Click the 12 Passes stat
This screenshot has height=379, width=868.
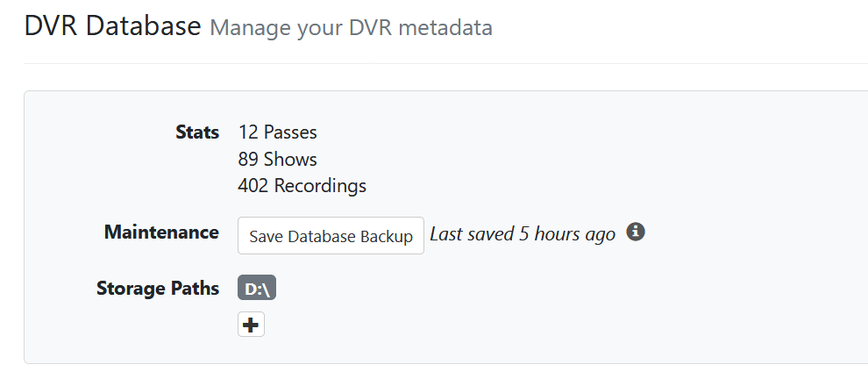(x=277, y=132)
